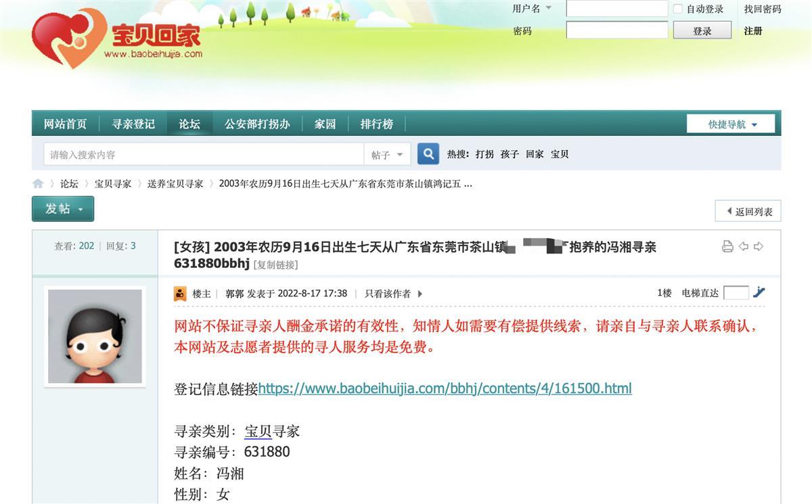
Task: Click the search content input field
Action: click(x=203, y=155)
